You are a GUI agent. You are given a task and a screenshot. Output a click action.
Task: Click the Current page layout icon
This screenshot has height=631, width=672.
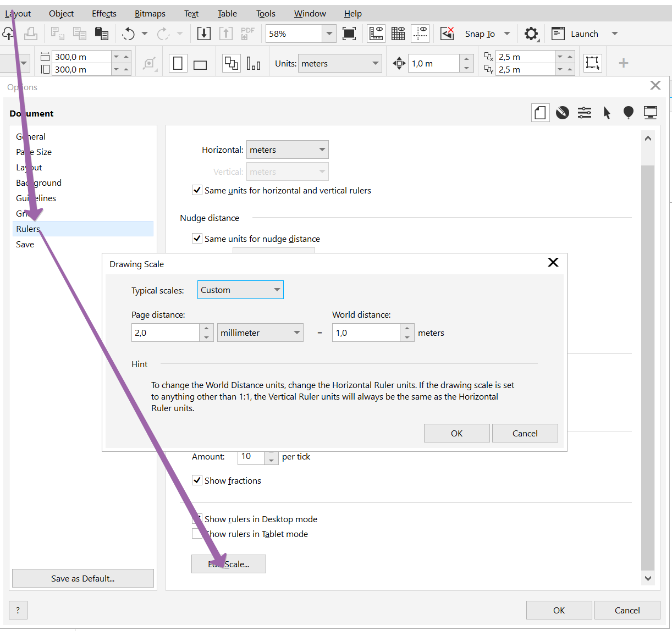click(254, 64)
